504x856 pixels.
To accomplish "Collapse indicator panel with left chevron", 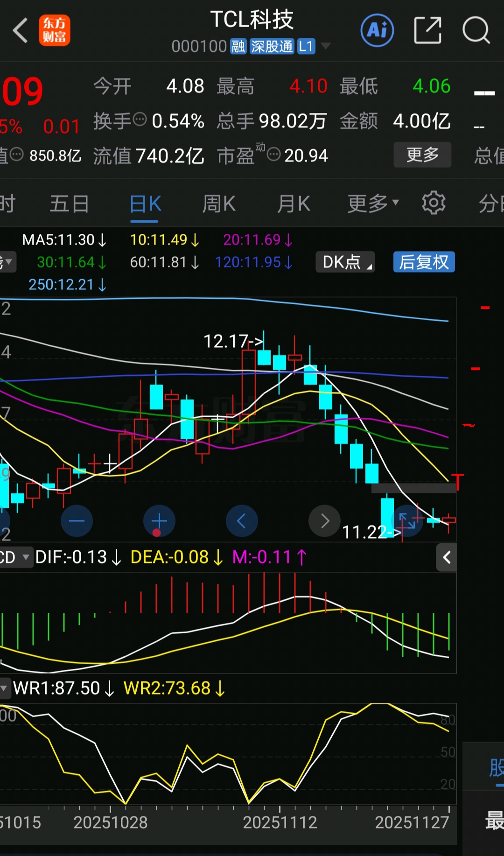I will click(447, 557).
